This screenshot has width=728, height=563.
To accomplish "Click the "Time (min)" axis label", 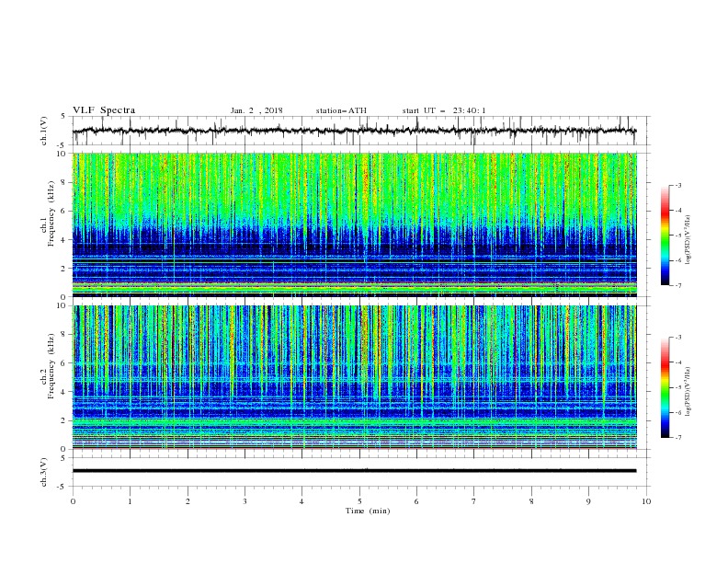I will click(368, 511).
